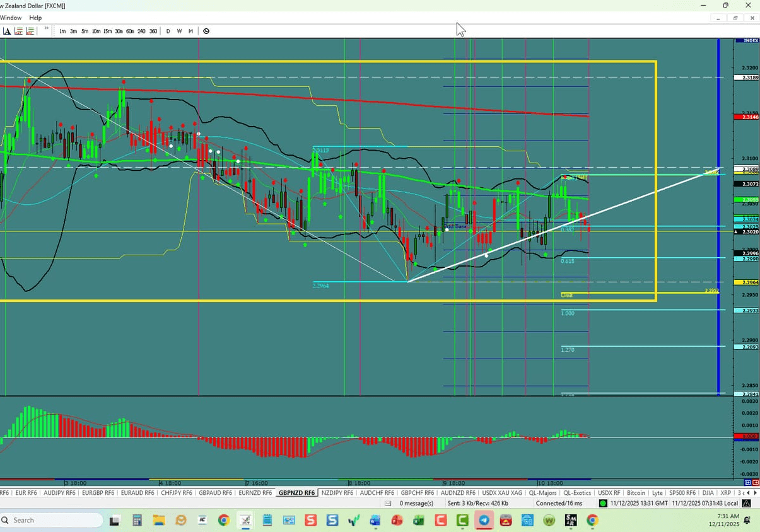Click the green connection status indicator
760x532 pixels.
pyautogui.click(x=602, y=503)
